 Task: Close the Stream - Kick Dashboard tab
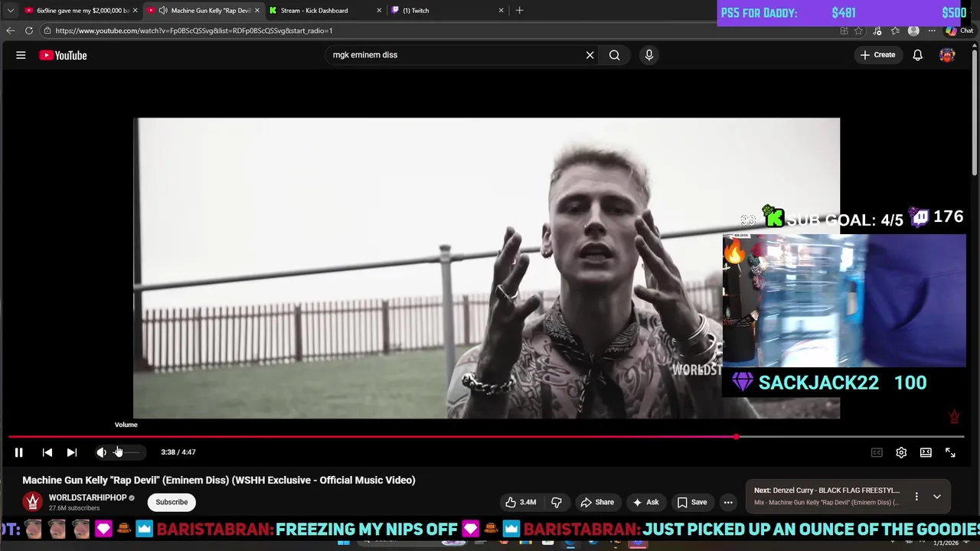378,11
